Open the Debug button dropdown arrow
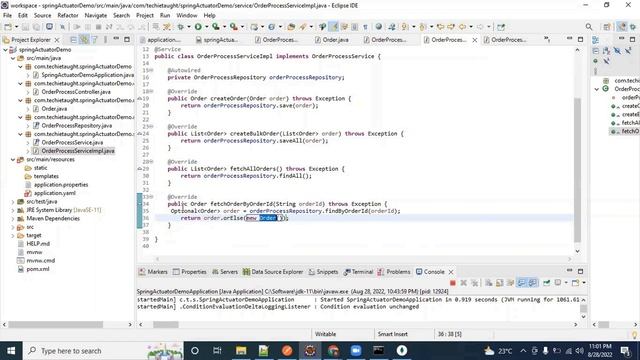This screenshot has width=640, height=360. (189, 27)
